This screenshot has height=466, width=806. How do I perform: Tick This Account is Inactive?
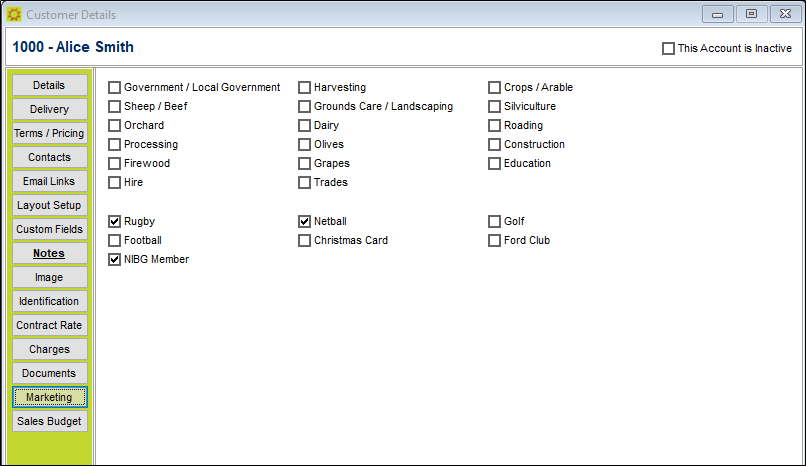[x=668, y=48]
